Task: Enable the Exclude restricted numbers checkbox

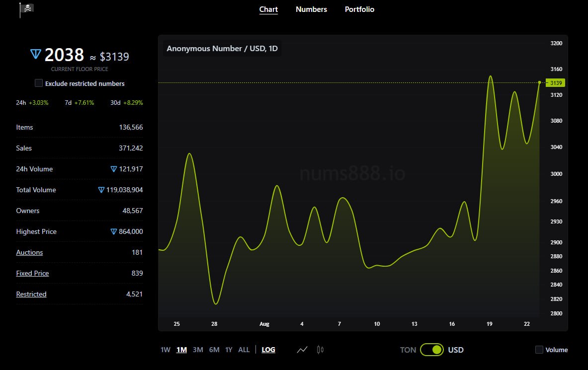Action: click(x=39, y=83)
